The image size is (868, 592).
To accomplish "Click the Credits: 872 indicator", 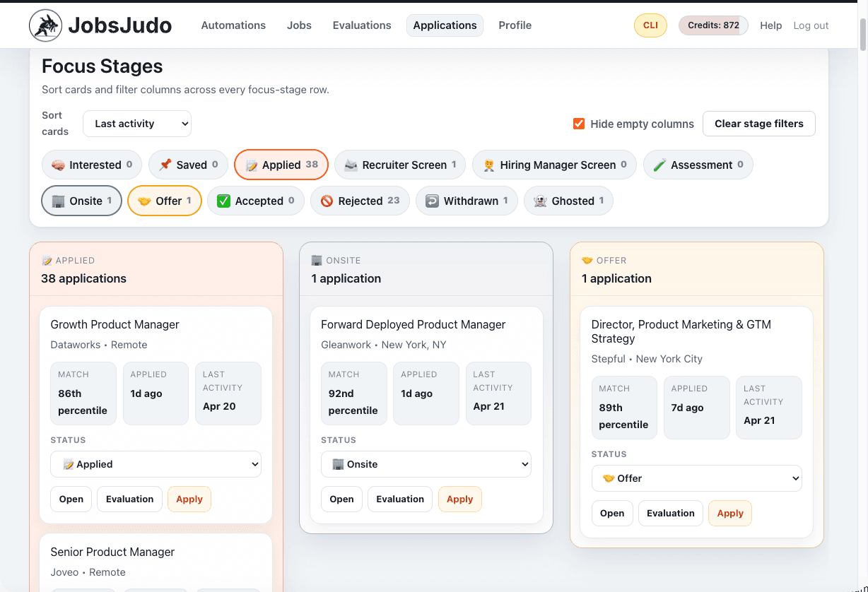I will tap(713, 25).
